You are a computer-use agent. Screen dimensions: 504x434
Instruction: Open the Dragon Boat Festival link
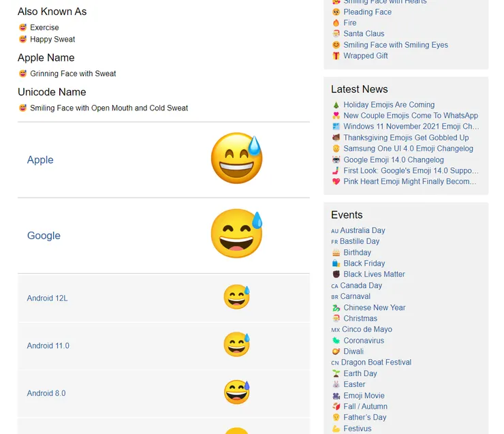[376, 362]
